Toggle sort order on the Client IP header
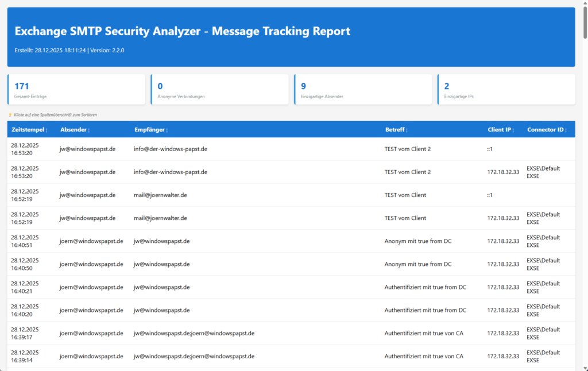Image resolution: width=588 pixels, height=371 pixels. coord(500,130)
